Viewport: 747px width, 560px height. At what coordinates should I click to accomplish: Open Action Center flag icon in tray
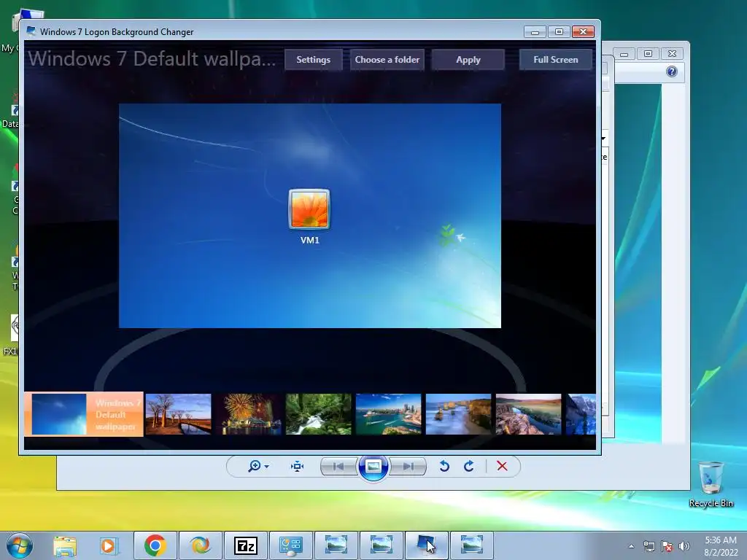pyautogui.click(x=667, y=546)
